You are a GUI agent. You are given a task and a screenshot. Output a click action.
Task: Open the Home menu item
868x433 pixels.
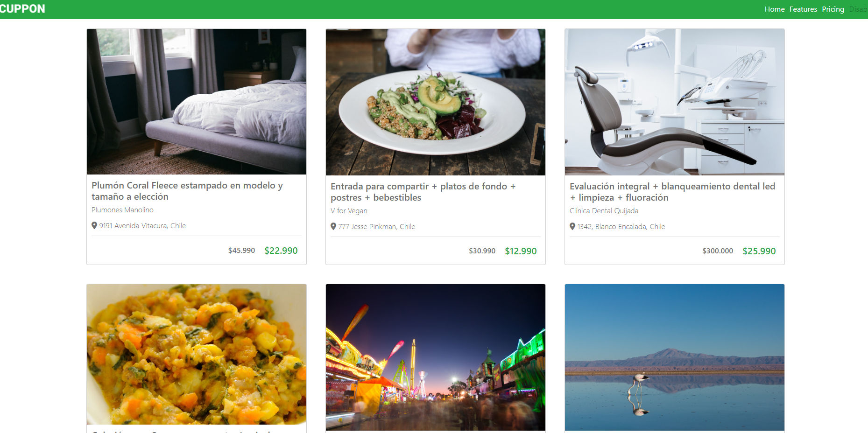[x=774, y=9]
